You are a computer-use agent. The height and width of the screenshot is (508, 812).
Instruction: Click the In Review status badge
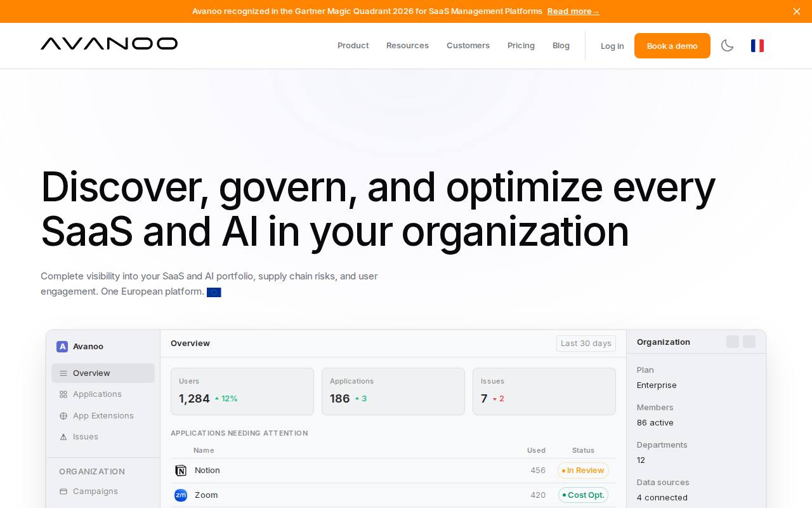pos(583,471)
